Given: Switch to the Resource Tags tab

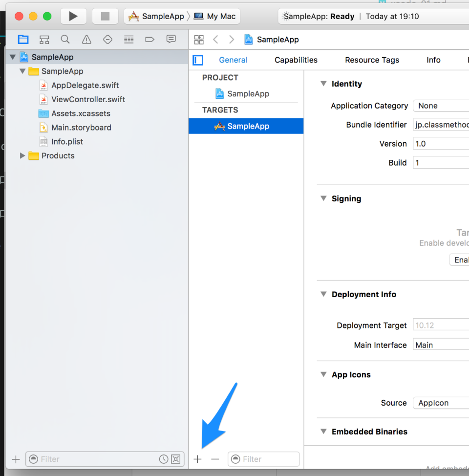Looking at the screenshot, I should pyautogui.click(x=372, y=60).
